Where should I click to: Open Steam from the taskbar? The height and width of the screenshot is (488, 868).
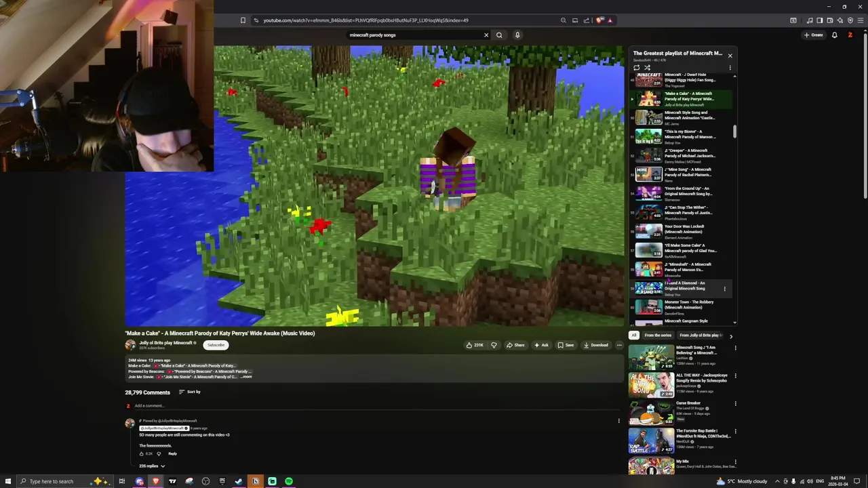239,481
